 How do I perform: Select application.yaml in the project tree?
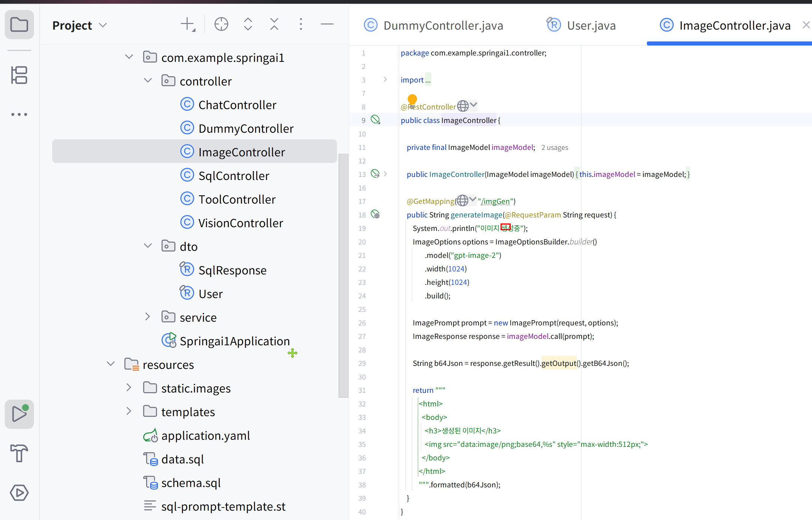click(x=205, y=436)
